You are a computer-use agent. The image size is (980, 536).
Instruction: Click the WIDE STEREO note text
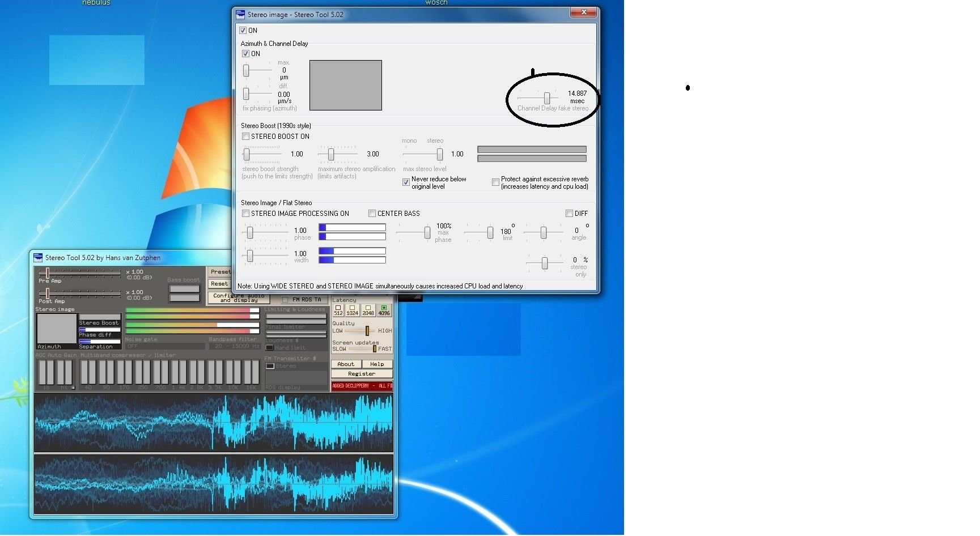click(380, 286)
